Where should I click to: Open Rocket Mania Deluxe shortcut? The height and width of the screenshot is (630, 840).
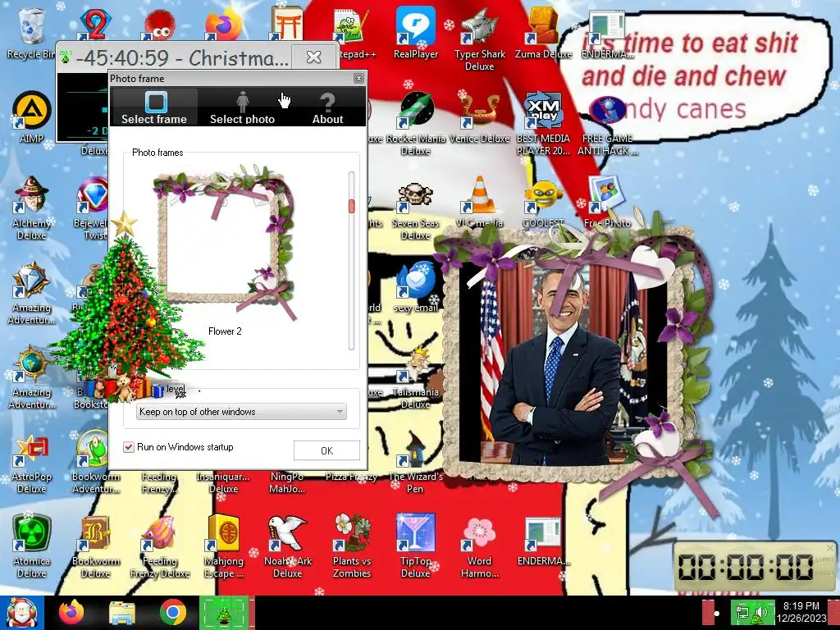click(416, 123)
